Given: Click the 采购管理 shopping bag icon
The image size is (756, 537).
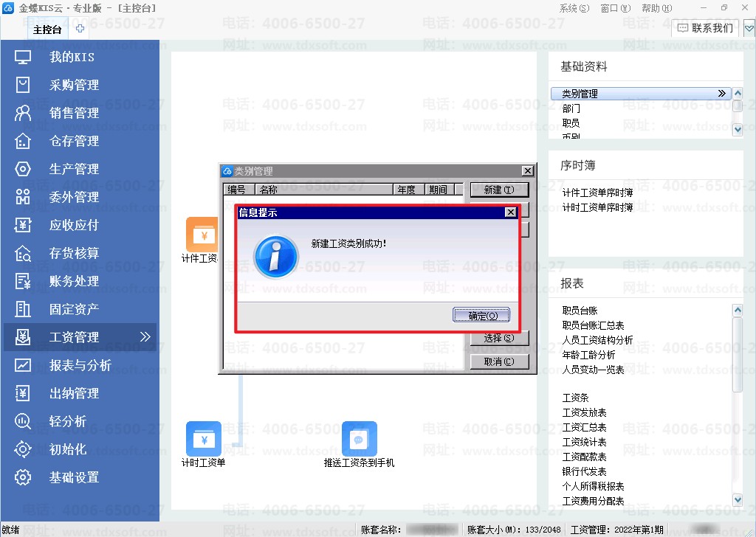Looking at the screenshot, I should (23, 85).
